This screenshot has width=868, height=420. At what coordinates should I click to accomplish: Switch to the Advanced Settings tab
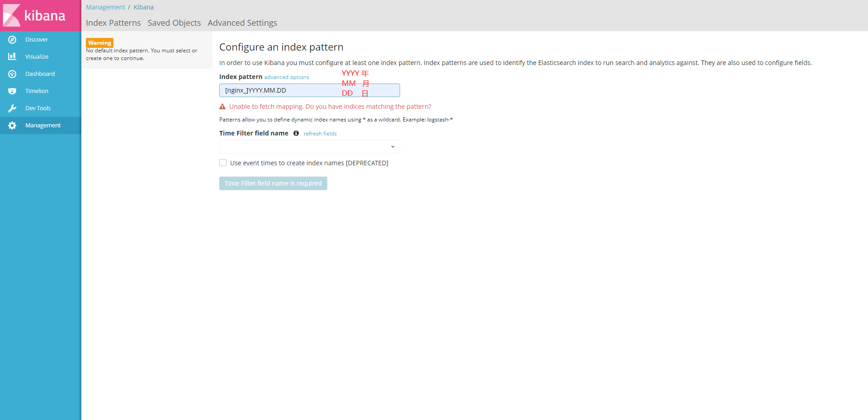pos(242,23)
